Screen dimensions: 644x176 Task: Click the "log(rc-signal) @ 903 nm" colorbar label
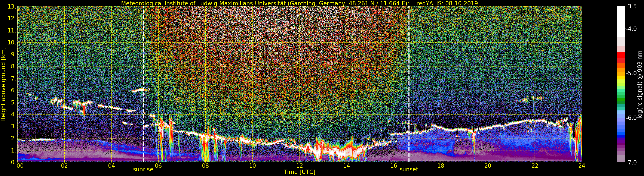[x=640, y=84]
